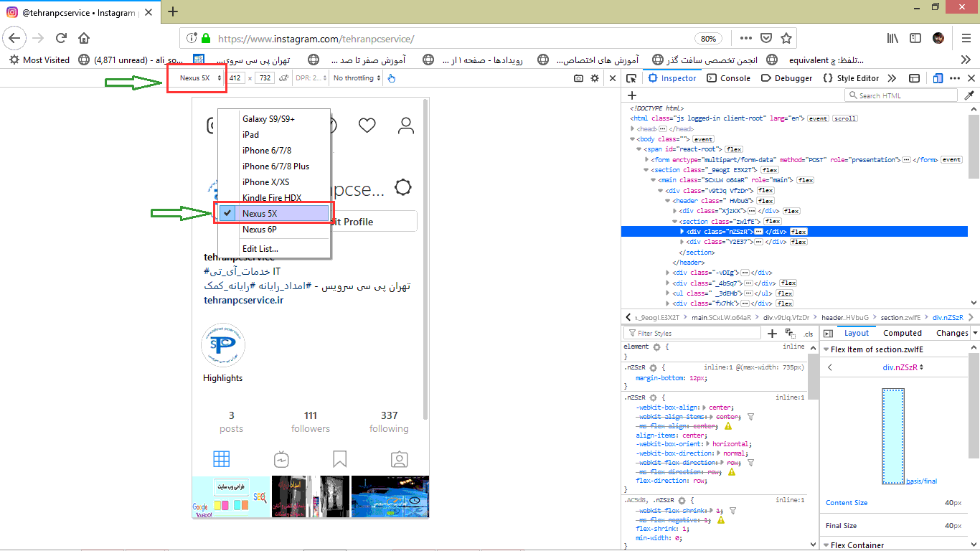
Task: Open the No throttling dropdown
Action: [x=357, y=78]
